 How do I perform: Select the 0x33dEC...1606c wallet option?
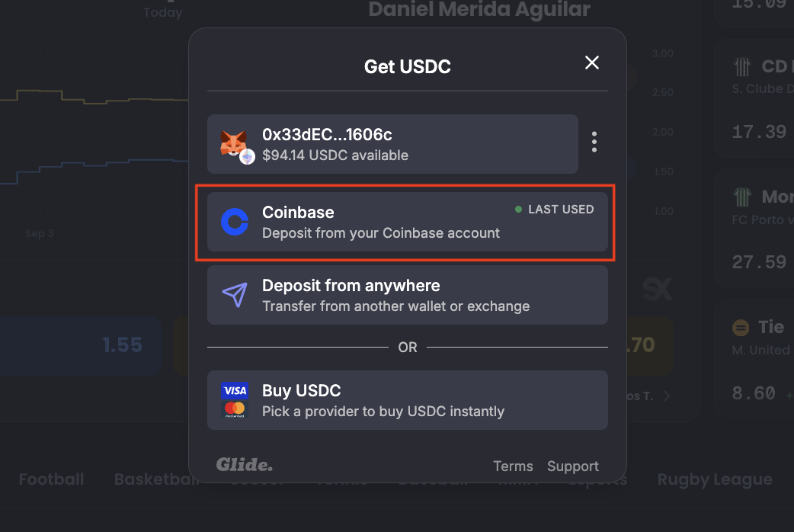pos(392,144)
